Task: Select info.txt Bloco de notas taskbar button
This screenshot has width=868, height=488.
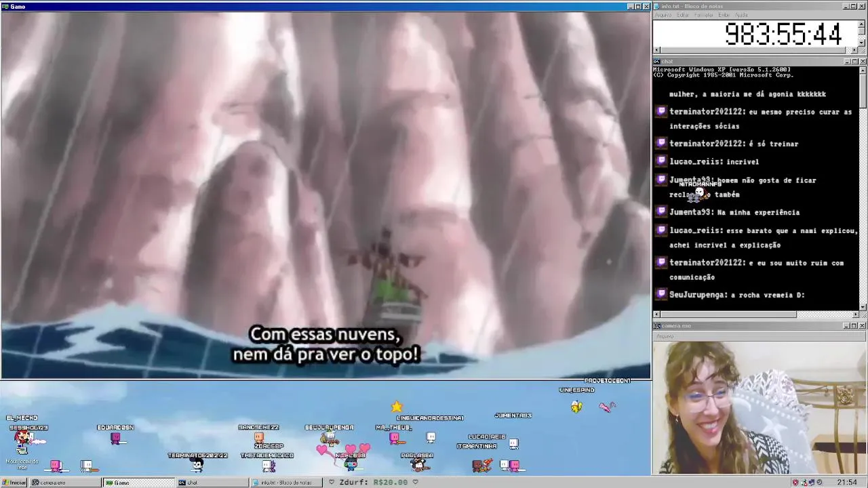Action: tap(286, 483)
